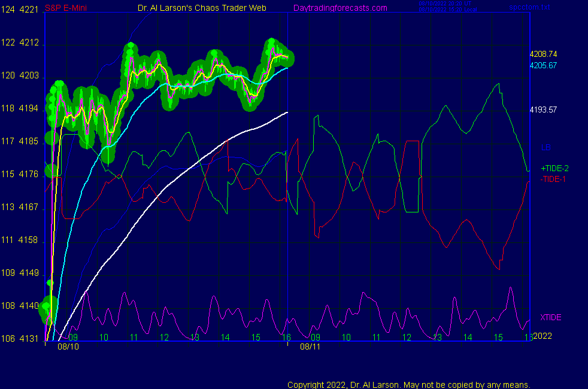
Task: Click Dr. Al Larson's Chaos Trader Web title
Action: (x=198, y=8)
